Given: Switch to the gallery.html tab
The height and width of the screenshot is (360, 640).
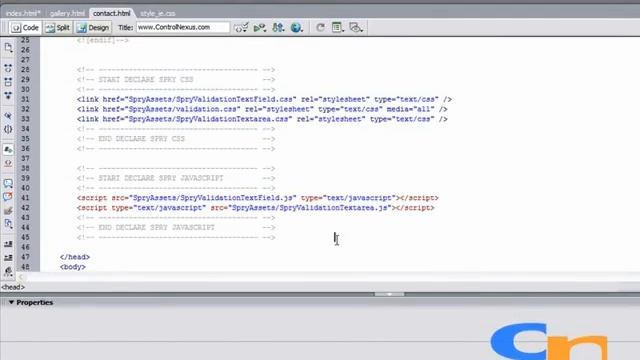Looking at the screenshot, I should click(x=67, y=13).
